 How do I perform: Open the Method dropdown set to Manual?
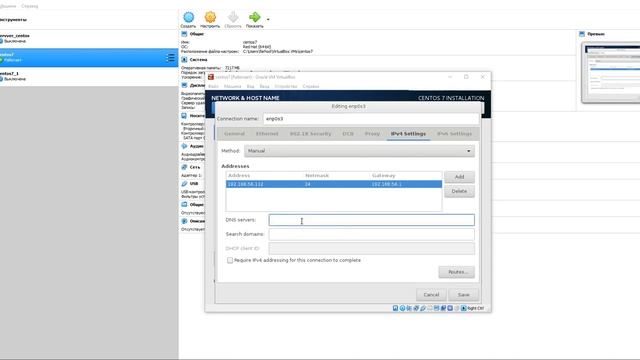click(x=360, y=151)
